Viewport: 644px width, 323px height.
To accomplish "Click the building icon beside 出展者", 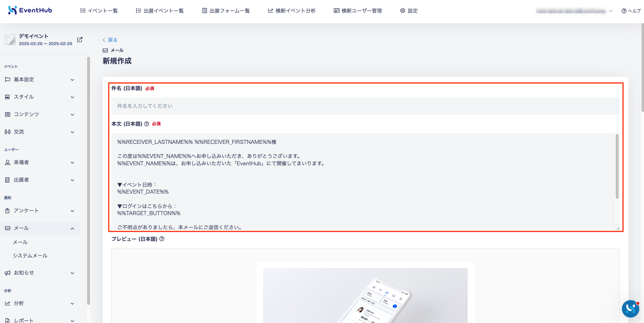I will tap(8, 180).
